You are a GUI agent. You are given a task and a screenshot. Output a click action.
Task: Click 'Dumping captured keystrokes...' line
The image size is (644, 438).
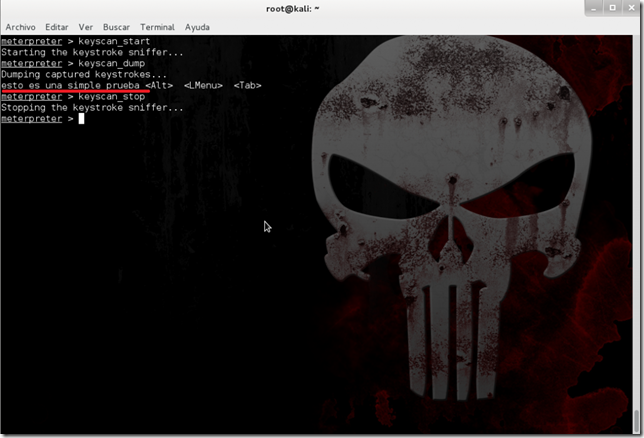coord(84,74)
